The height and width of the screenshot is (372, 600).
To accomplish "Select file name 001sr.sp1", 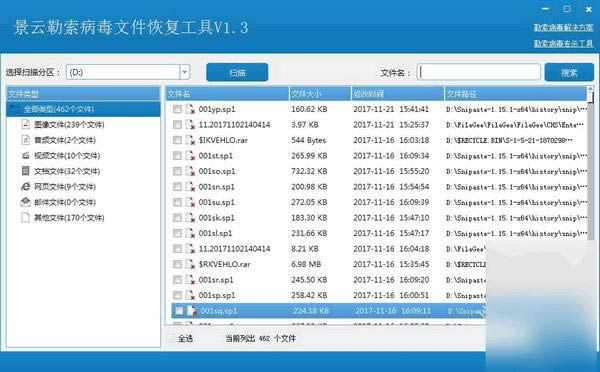I will (216, 280).
